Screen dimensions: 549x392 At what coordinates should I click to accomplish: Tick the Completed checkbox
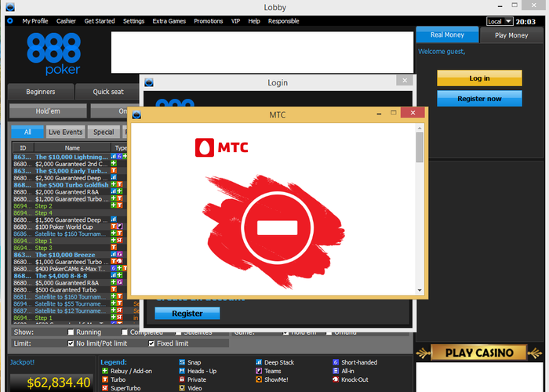coord(125,332)
